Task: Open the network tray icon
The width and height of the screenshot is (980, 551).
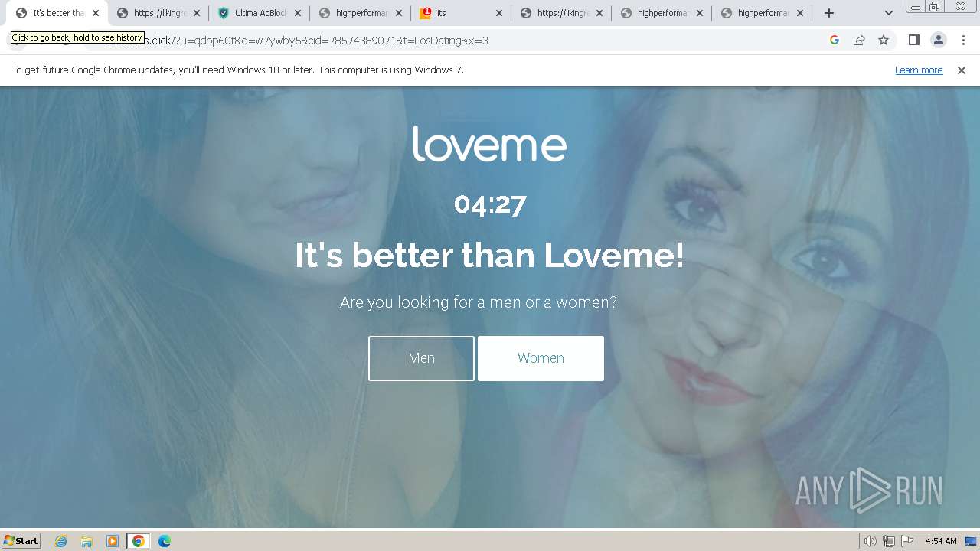Action: pyautogui.click(x=889, y=541)
